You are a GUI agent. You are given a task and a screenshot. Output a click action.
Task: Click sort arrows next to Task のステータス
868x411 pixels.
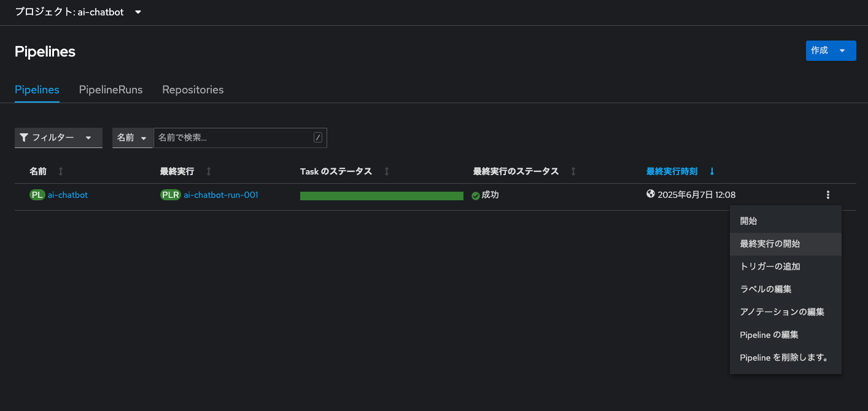pos(387,171)
